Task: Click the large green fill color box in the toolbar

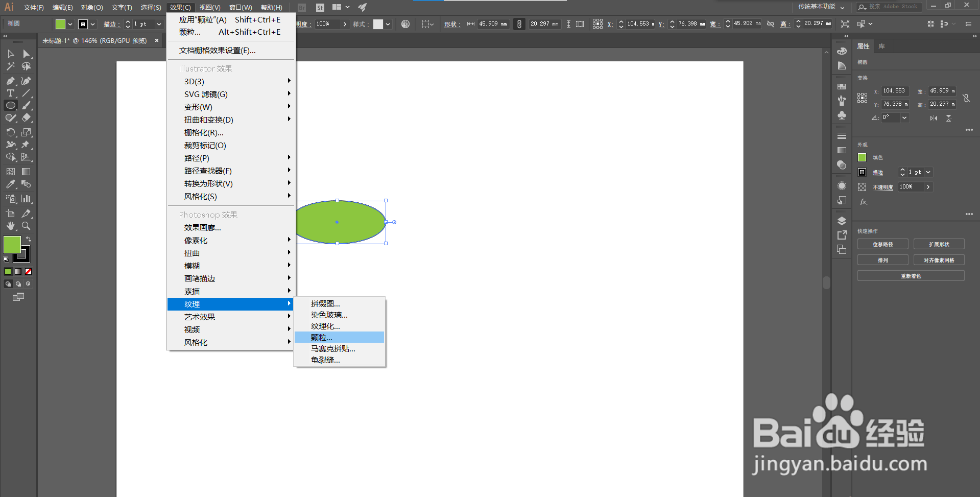Action: (12, 245)
